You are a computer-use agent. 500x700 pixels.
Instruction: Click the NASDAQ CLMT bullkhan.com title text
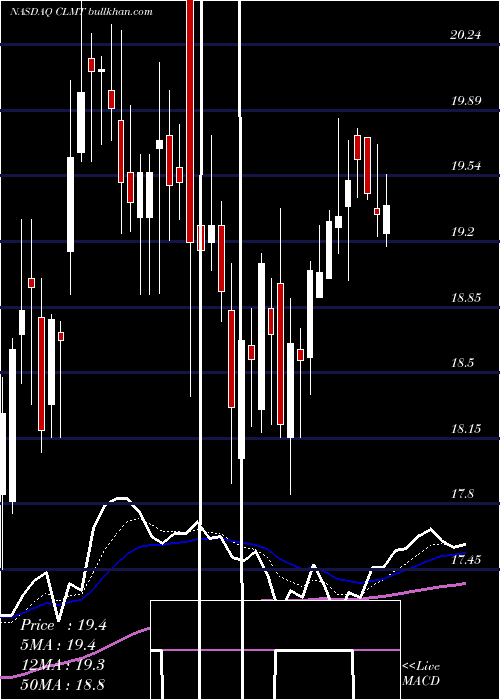point(82,12)
